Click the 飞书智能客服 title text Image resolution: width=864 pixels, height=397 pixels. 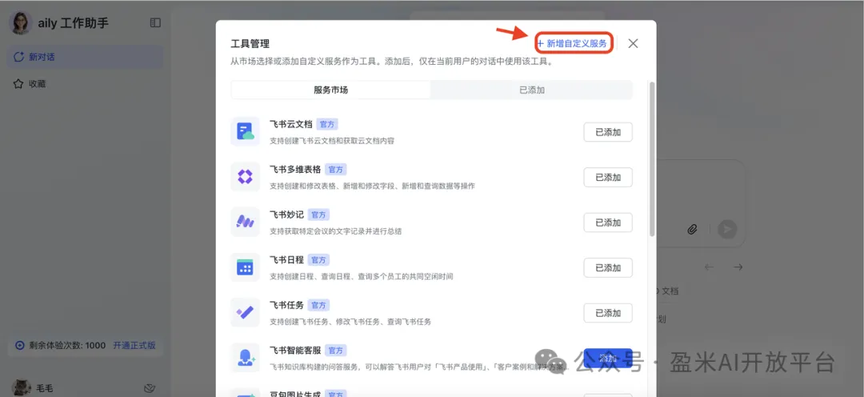pyautogui.click(x=295, y=350)
